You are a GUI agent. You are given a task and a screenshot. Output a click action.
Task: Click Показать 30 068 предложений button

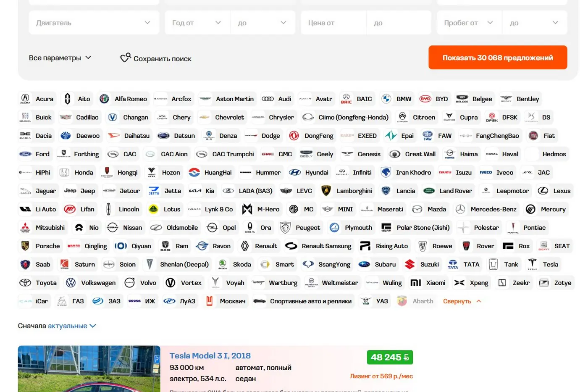coord(498,58)
